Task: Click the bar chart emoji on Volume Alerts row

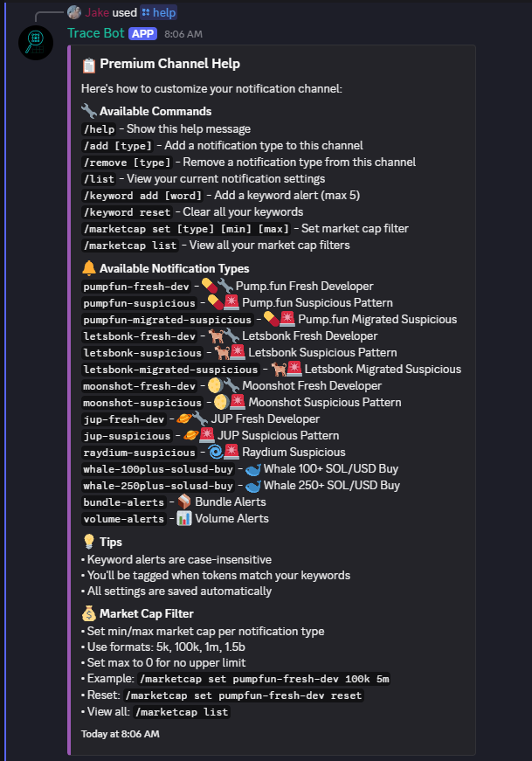Action: tap(184, 518)
